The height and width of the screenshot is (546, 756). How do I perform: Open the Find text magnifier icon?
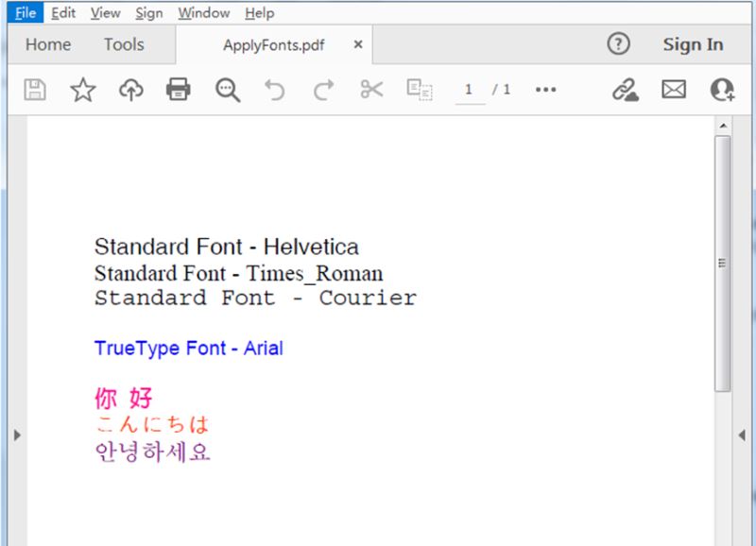coord(228,90)
